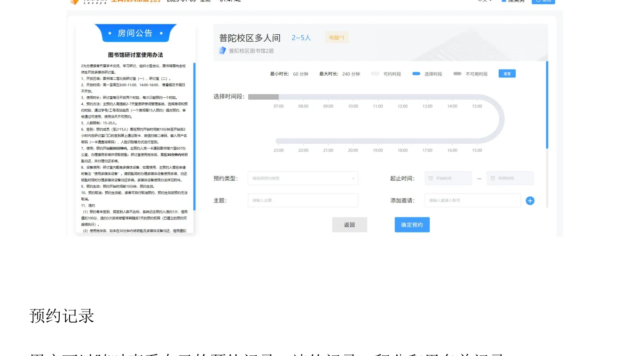
Task: Click the clock icon in the start time field
Action: click(x=431, y=178)
